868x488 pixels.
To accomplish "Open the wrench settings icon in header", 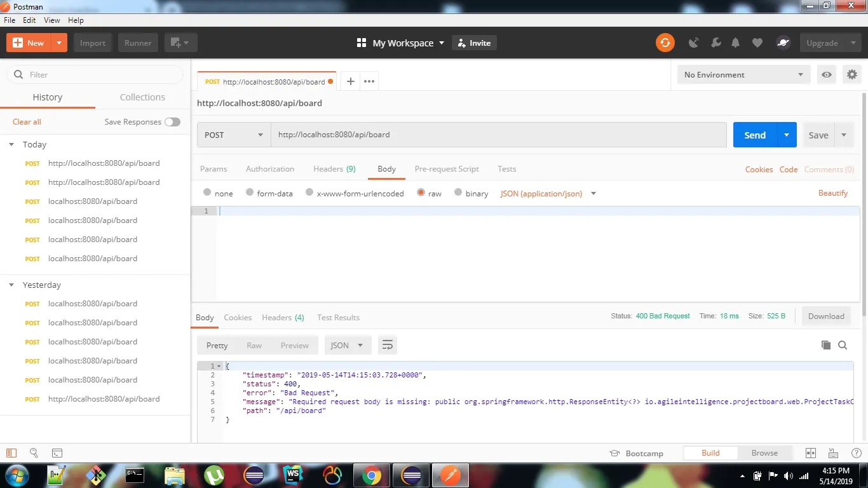I will (715, 43).
